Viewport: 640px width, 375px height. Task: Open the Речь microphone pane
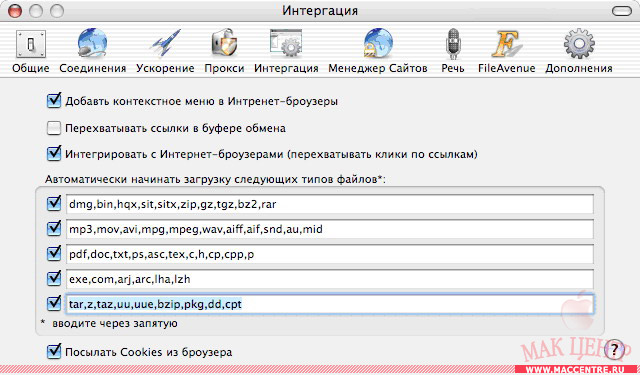(x=453, y=51)
